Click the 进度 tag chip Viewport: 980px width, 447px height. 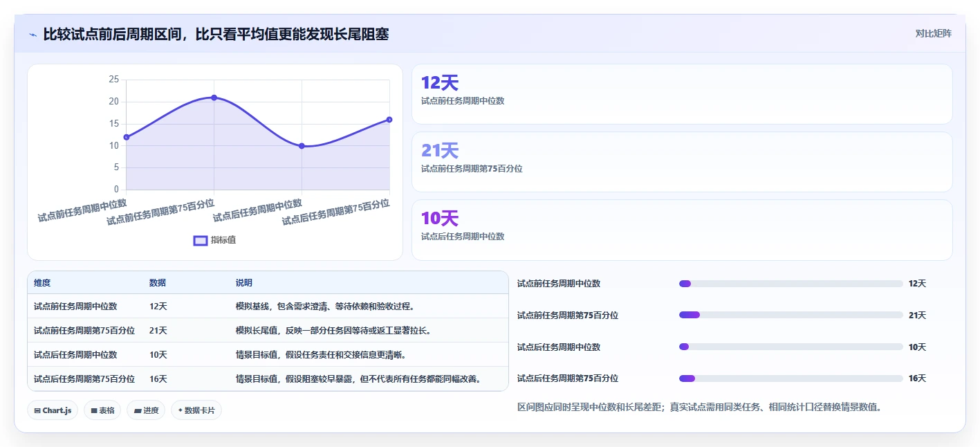point(146,410)
